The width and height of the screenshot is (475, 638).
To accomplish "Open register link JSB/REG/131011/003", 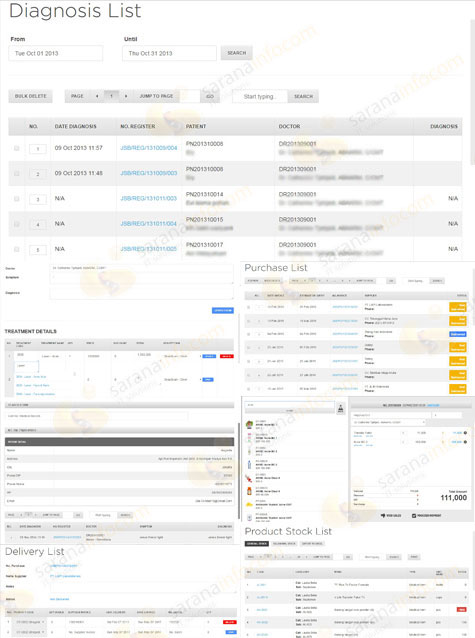I will 149,199.
